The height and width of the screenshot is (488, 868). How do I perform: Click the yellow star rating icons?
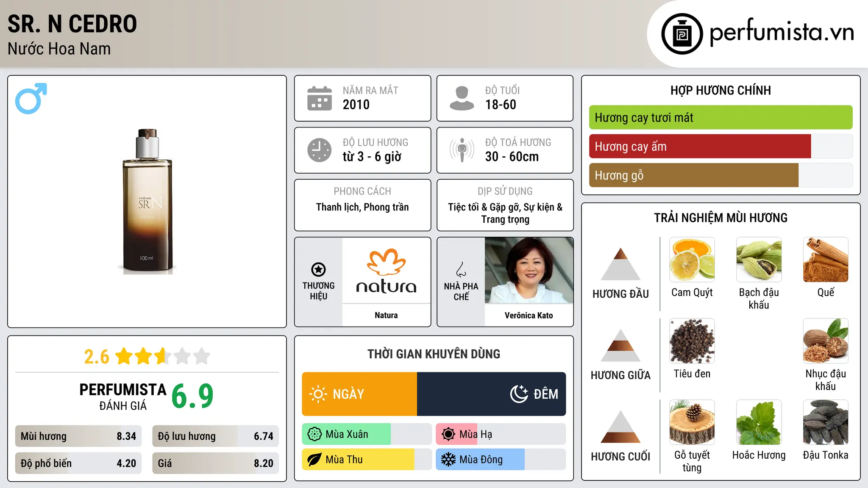tap(162, 356)
